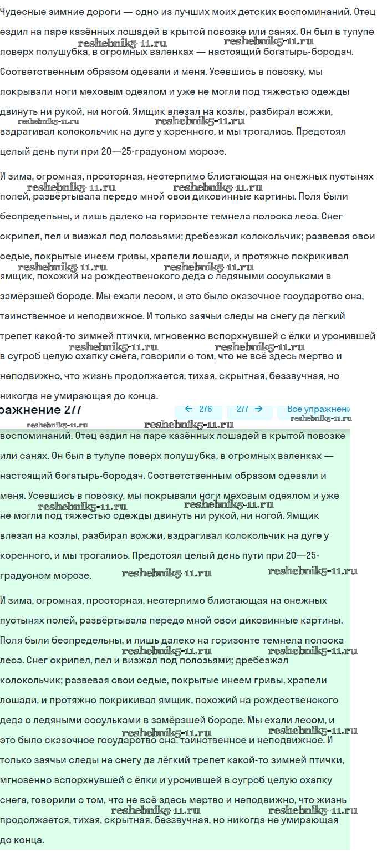Image resolution: width=377 pixels, height=868 pixels.
Task: Click the line starting "Чудесные зимние дороги"
Action: click(186, 12)
